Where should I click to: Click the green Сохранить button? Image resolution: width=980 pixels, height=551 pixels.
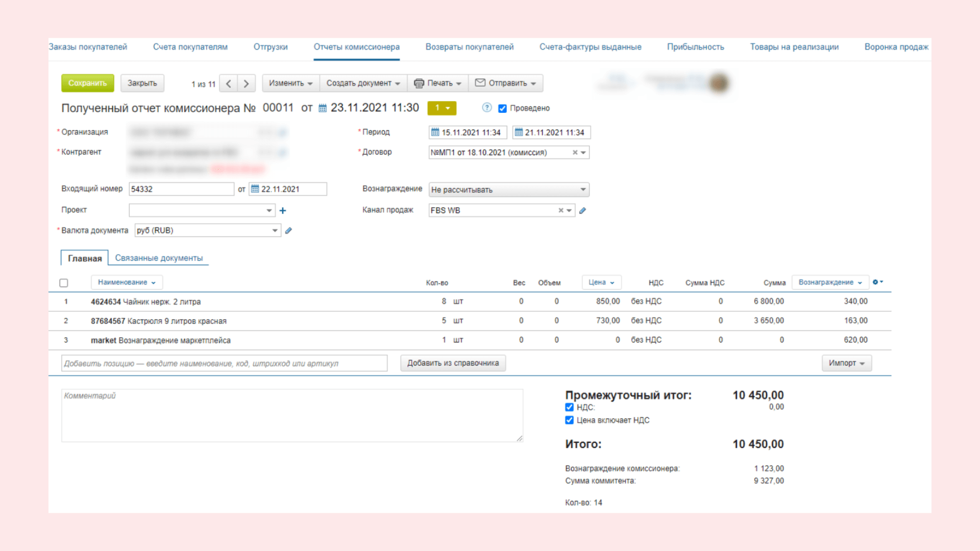click(x=88, y=83)
